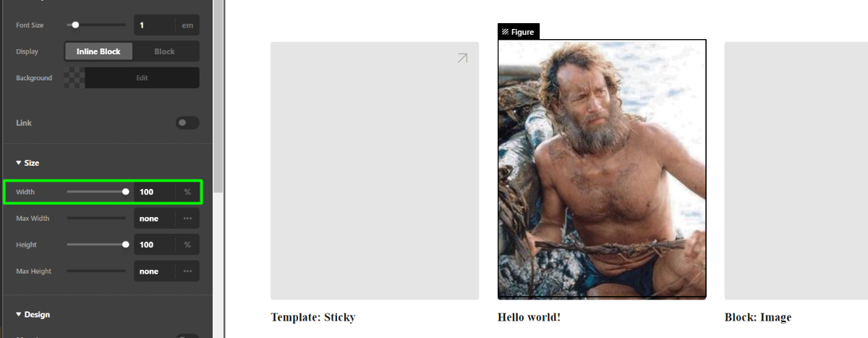Click the em unit beside Font Size
This screenshot has height=338, width=868.
(x=187, y=25)
